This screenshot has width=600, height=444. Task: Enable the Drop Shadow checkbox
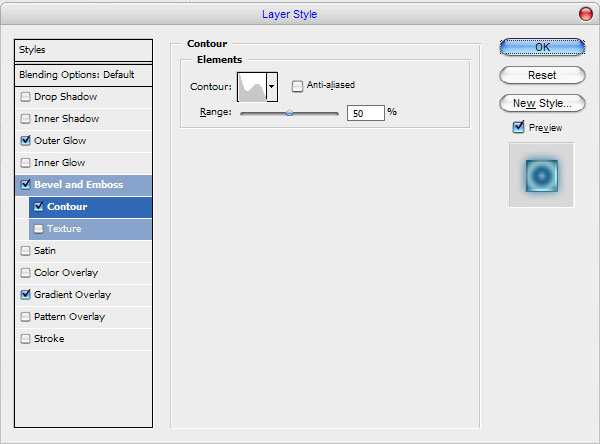click(x=25, y=96)
